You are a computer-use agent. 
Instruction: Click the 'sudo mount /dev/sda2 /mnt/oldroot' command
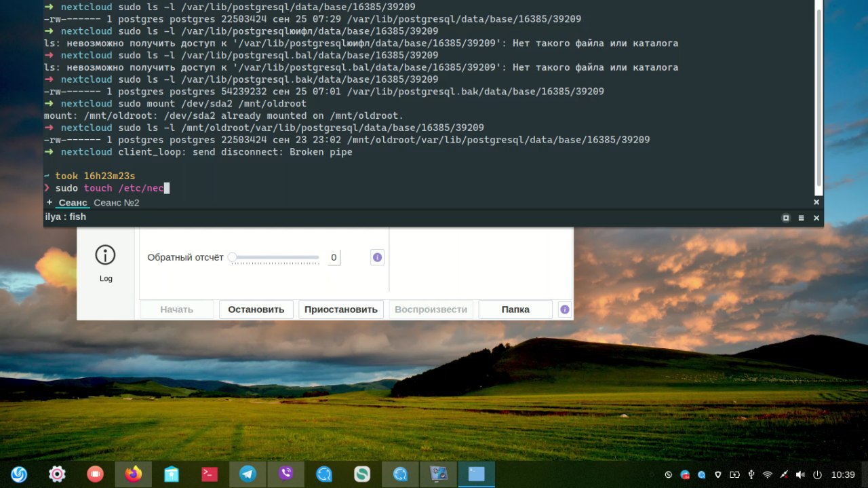click(212, 104)
